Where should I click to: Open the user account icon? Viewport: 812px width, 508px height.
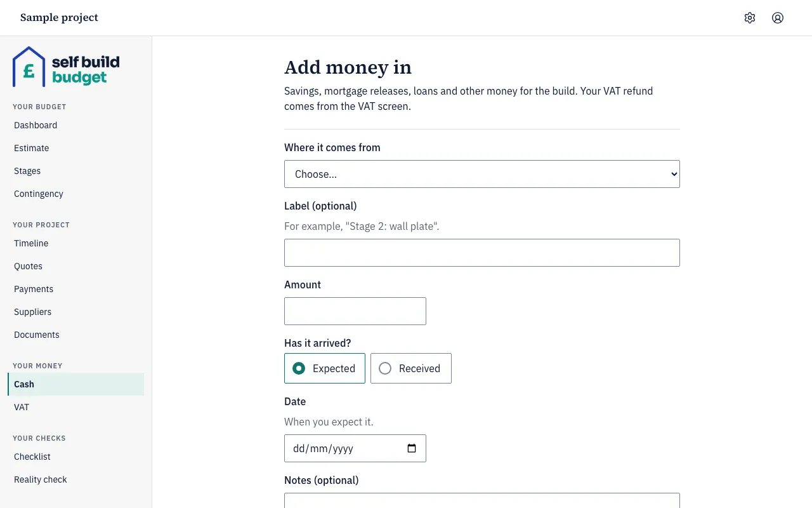[x=778, y=18]
